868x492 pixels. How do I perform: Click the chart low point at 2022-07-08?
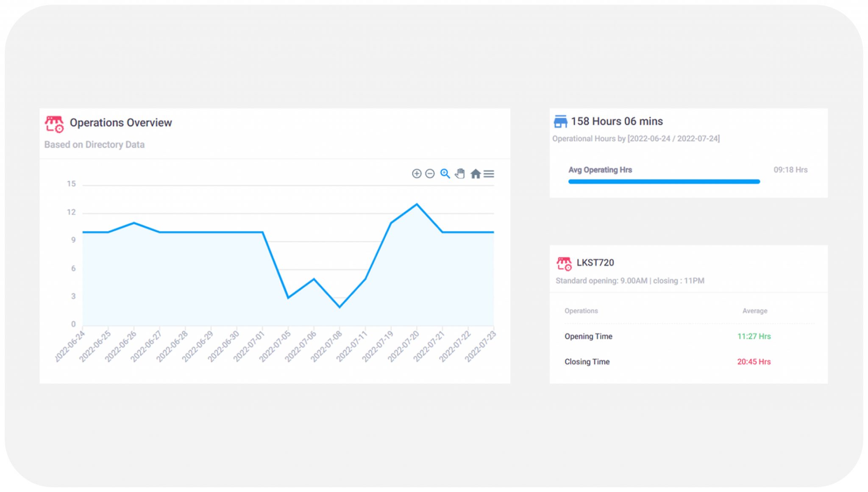pos(339,307)
